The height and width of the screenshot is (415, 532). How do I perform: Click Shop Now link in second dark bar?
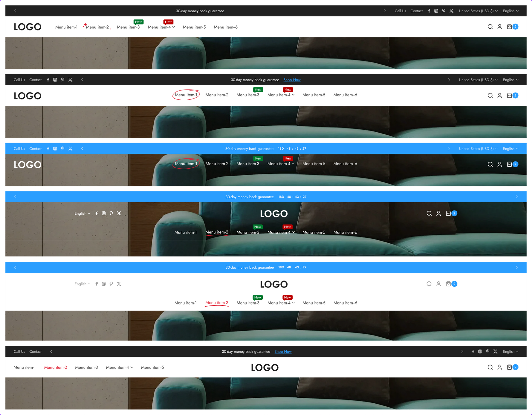292,80
